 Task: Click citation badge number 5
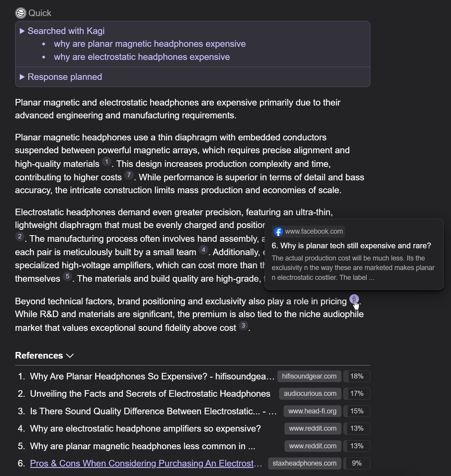pos(67,277)
